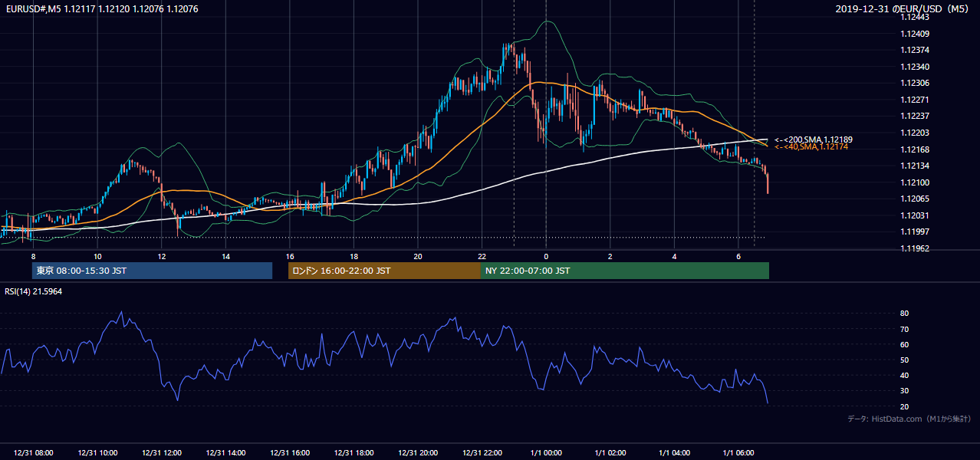Click the 2019-12-31 EUR/USD (M5) title
The width and height of the screenshot is (980, 460).
click(903, 9)
